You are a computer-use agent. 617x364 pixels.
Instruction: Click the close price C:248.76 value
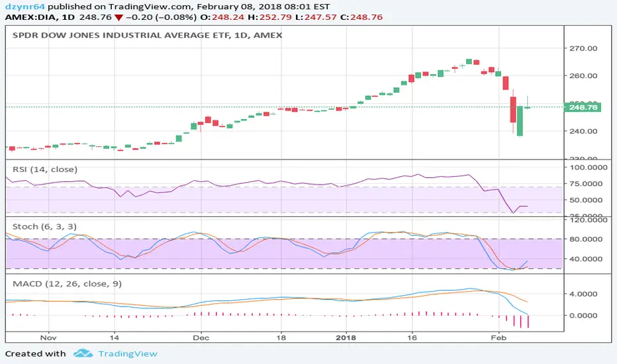[361, 17]
